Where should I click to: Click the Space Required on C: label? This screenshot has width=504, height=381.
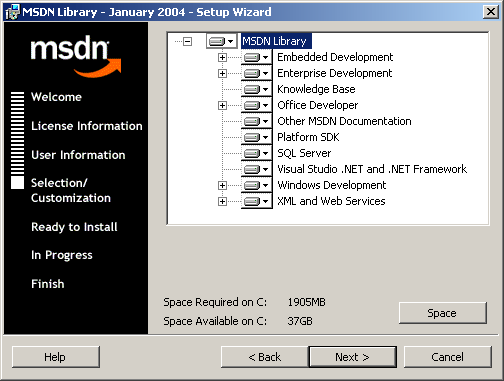(x=215, y=302)
